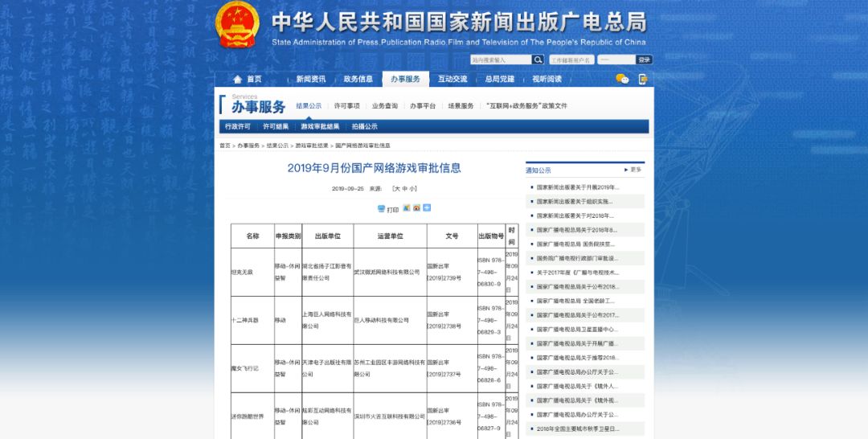
Task: Click the 打印 print icon
Action: 382,209
